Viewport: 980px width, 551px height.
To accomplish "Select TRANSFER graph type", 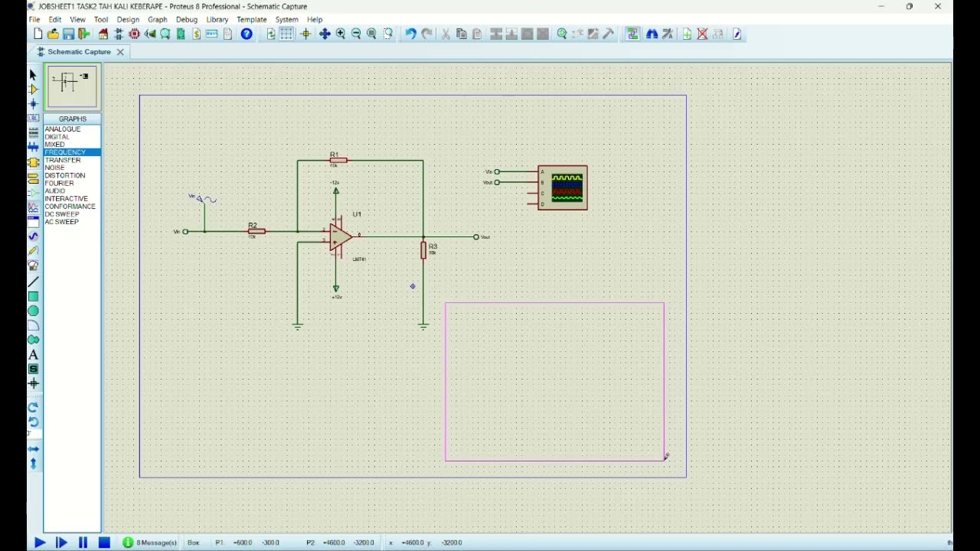I will coord(62,160).
